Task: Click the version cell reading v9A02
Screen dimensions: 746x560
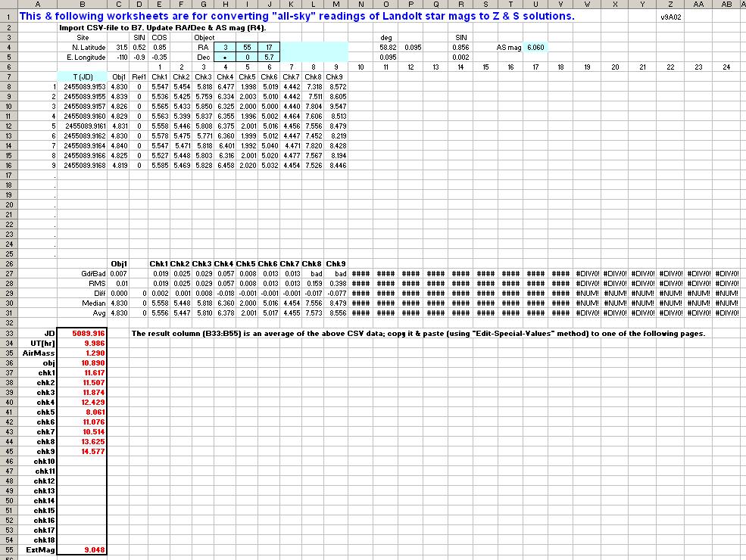Action: [x=671, y=17]
